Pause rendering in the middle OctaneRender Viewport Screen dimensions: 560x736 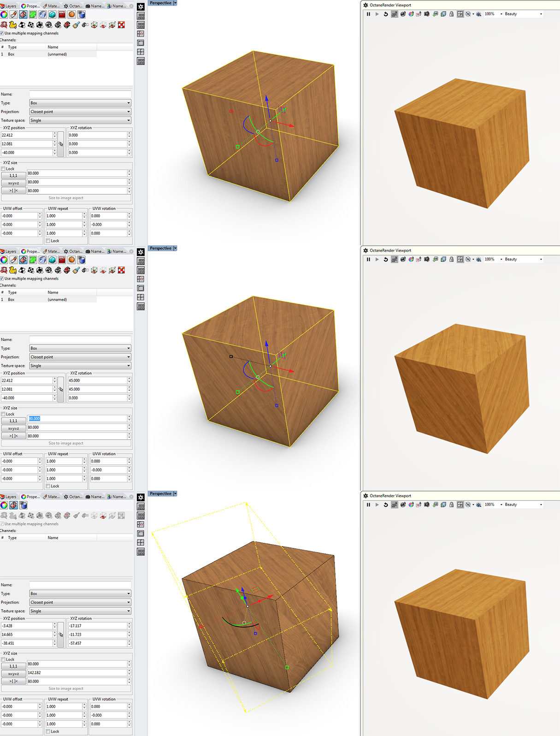pyautogui.click(x=368, y=259)
